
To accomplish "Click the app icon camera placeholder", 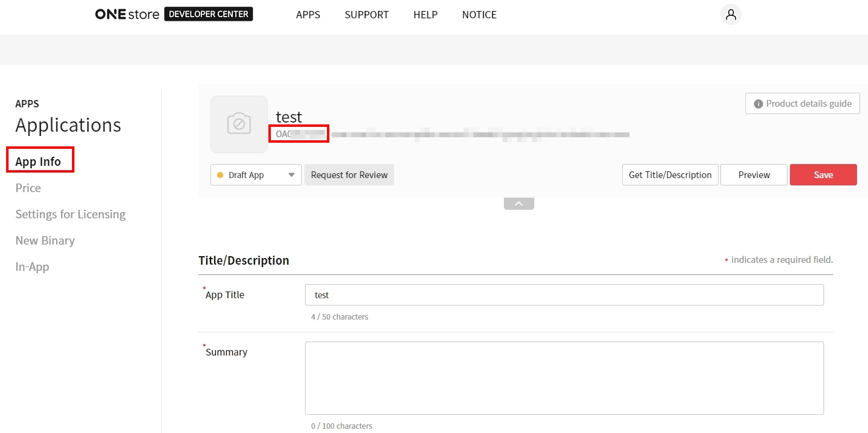I will coord(239,124).
